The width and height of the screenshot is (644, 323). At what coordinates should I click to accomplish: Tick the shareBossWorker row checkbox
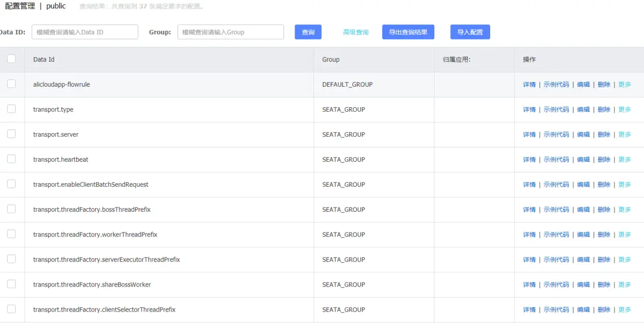[x=11, y=284]
